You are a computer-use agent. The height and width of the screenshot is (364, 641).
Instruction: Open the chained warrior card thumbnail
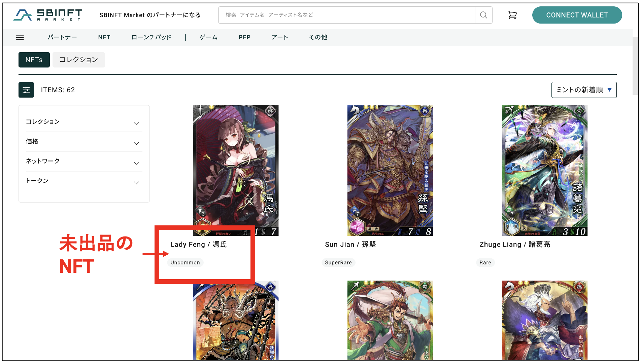tap(236, 321)
